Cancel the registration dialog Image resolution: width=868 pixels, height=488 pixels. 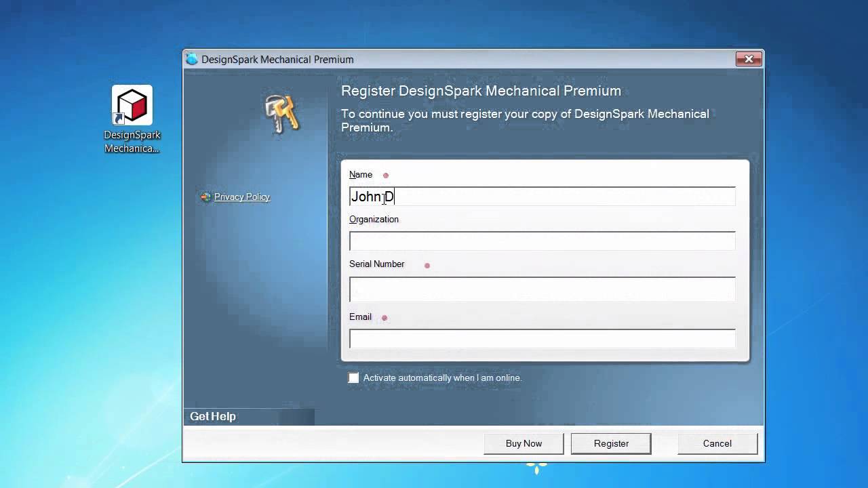point(717,443)
